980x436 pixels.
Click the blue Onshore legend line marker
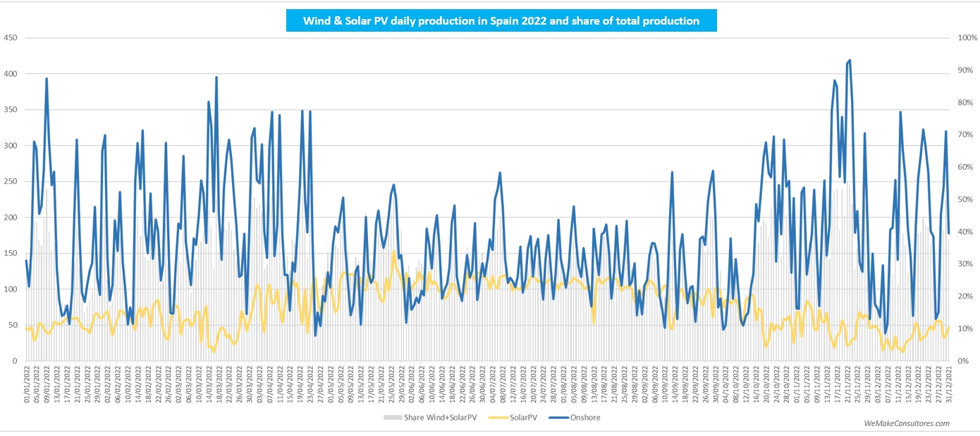tap(556, 417)
